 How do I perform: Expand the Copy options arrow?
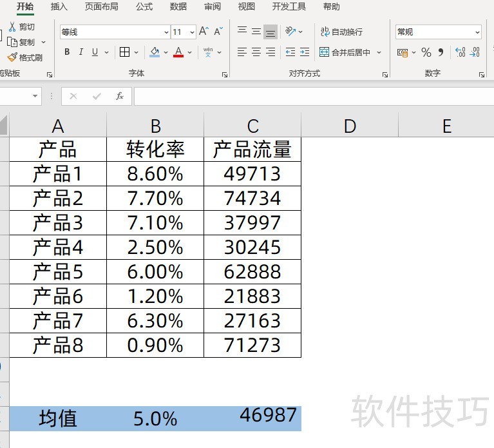tap(44, 42)
